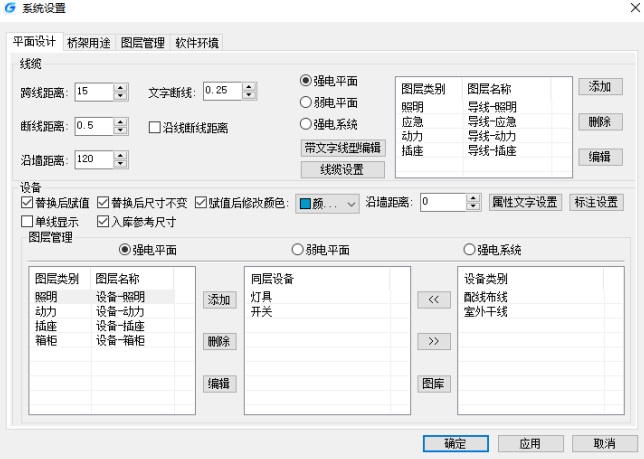Select the 设备-照明 layer row
This screenshot has width=644, height=459.
point(102,297)
